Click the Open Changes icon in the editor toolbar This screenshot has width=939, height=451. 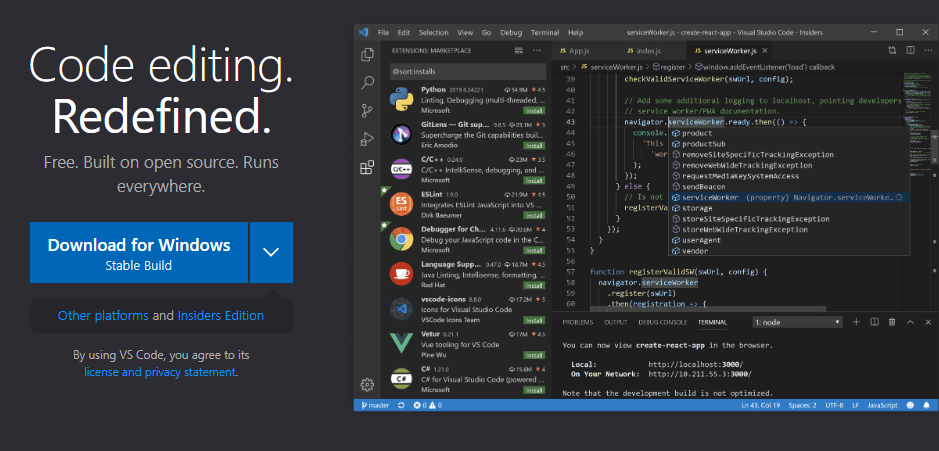coord(892,50)
